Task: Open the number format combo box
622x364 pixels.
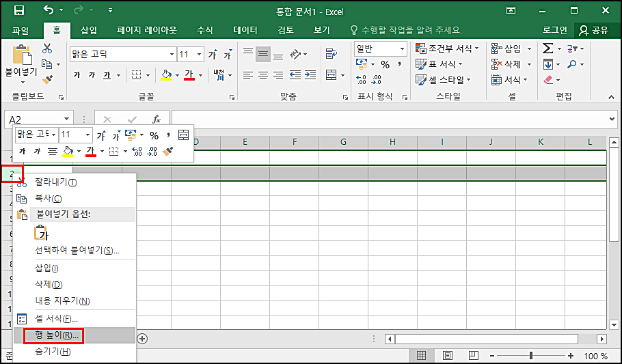Action: (381, 48)
